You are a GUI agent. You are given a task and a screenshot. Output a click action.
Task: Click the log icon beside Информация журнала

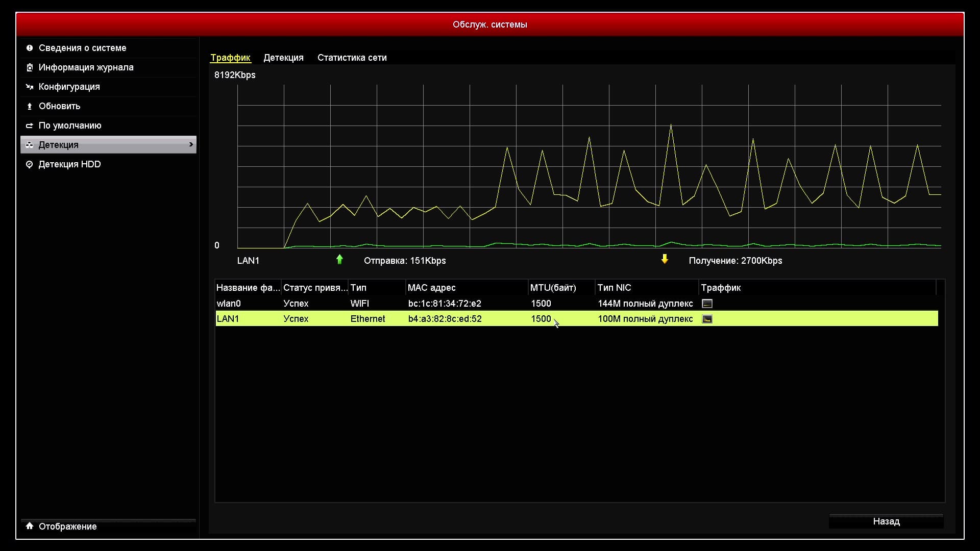(x=30, y=67)
